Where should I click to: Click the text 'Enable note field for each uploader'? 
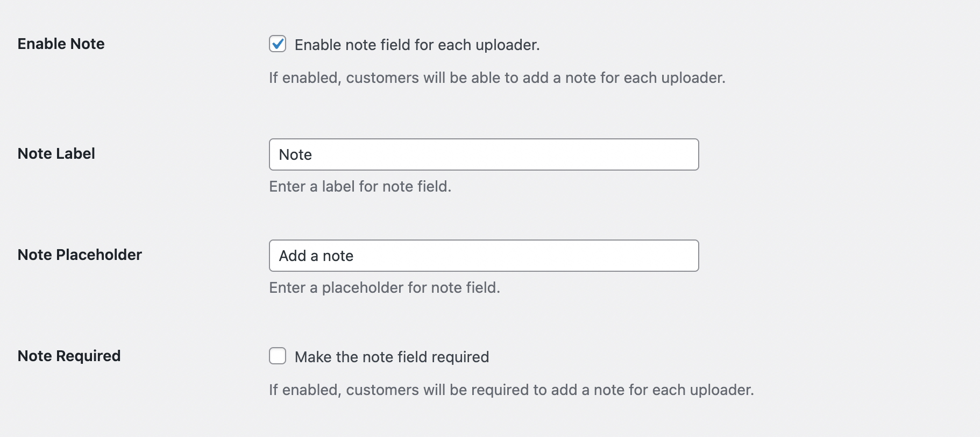(417, 45)
